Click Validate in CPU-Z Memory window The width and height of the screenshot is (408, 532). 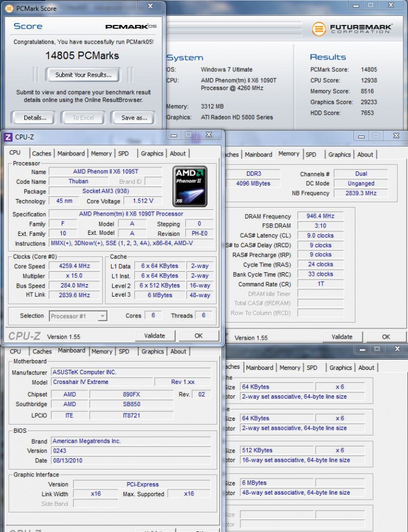[x=342, y=337]
